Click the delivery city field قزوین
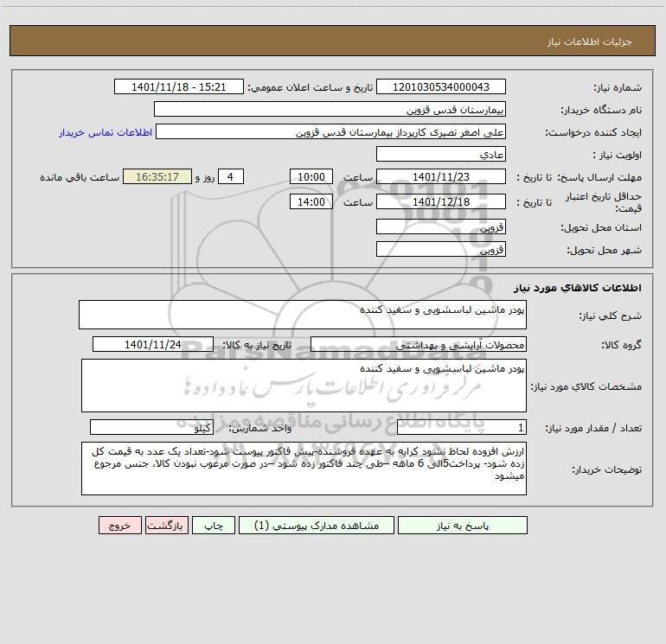 click(441, 249)
